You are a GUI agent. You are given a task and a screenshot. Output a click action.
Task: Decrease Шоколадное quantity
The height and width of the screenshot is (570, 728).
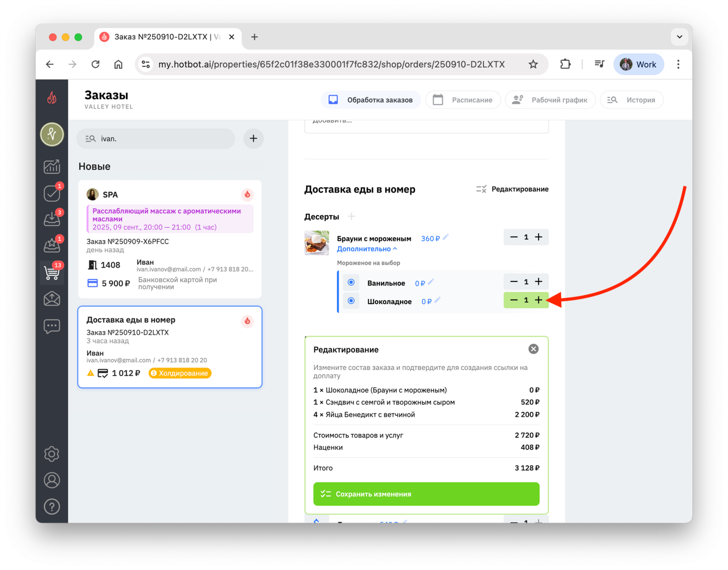(514, 300)
